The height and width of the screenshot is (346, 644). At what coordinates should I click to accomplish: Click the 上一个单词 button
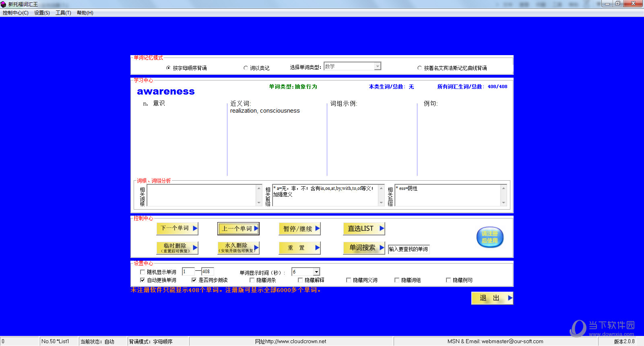(238, 229)
